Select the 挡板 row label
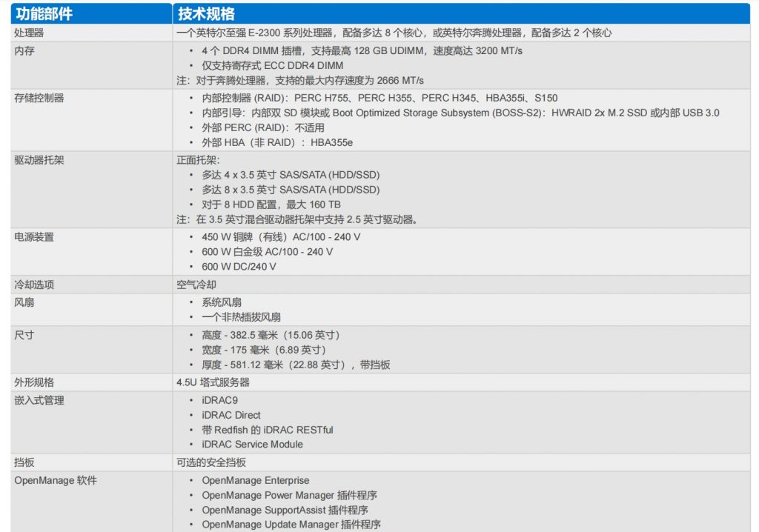Image resolution: width=759 pixels, height=532 pixels. click(x=24, y=462)
